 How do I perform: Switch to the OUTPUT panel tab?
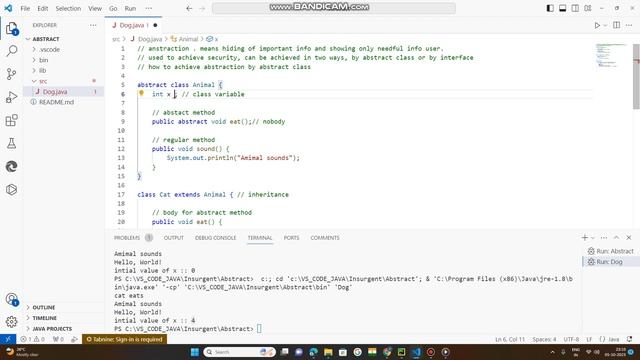(173, 238)
